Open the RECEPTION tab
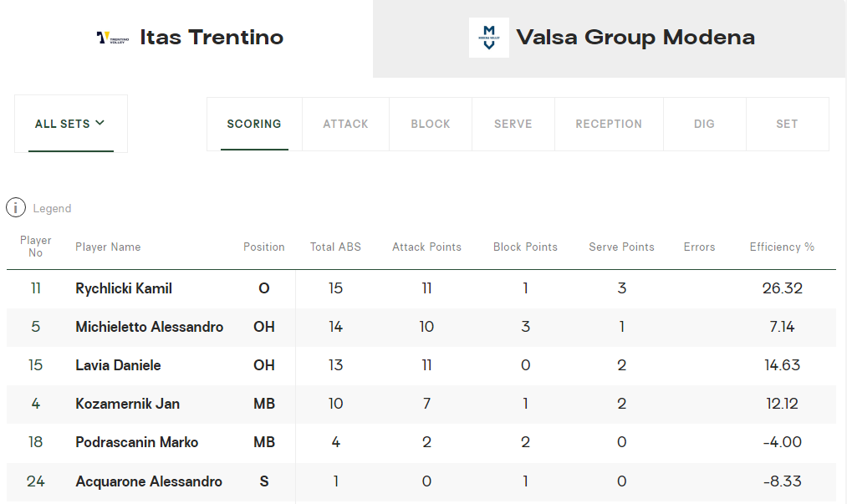 [609, 125]
